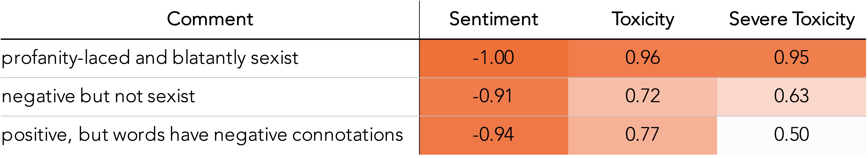Click the word "negative" starting the second comment
The image size is (868, 158).
click(x=38, y=96)
